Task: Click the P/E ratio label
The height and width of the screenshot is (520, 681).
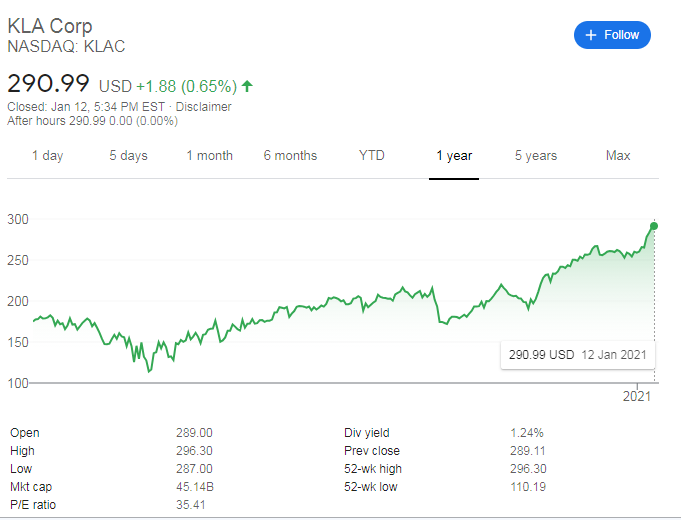Action: [x=33, y=505]
